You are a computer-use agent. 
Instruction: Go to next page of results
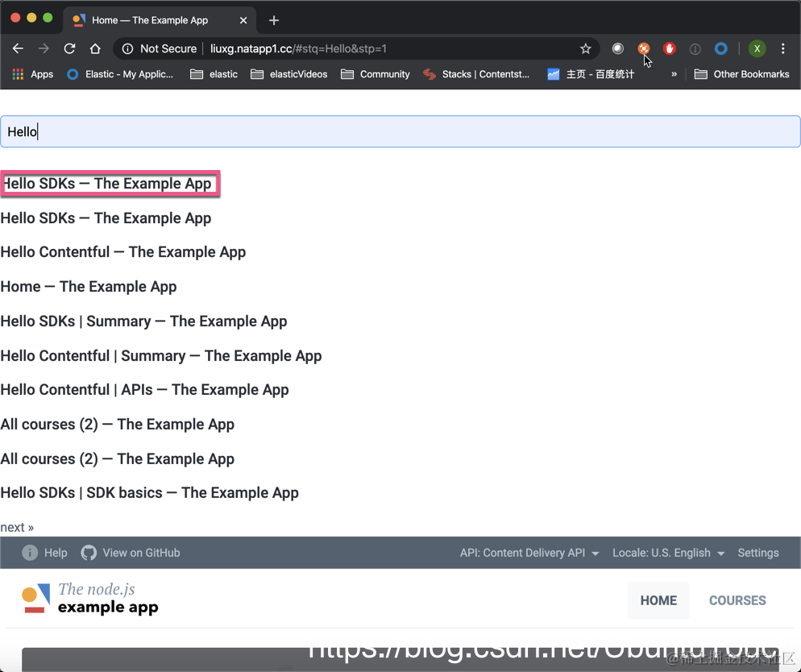(x=17, y=527)
